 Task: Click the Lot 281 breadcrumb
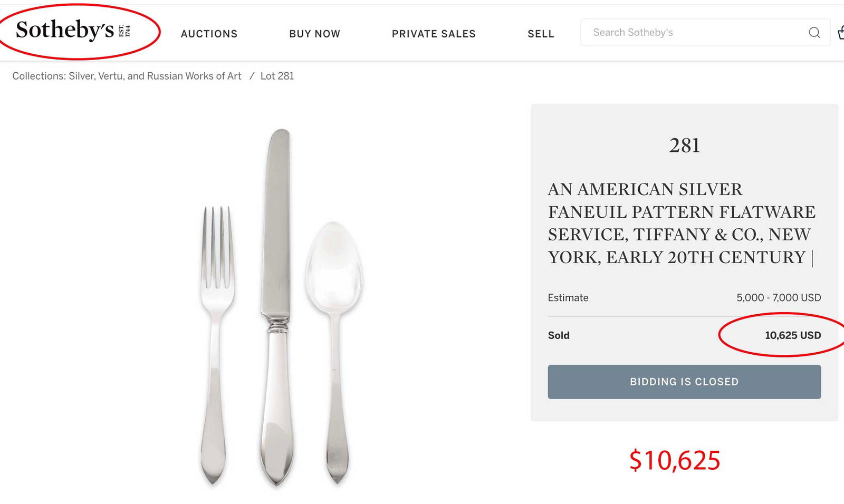click(277, 76)
